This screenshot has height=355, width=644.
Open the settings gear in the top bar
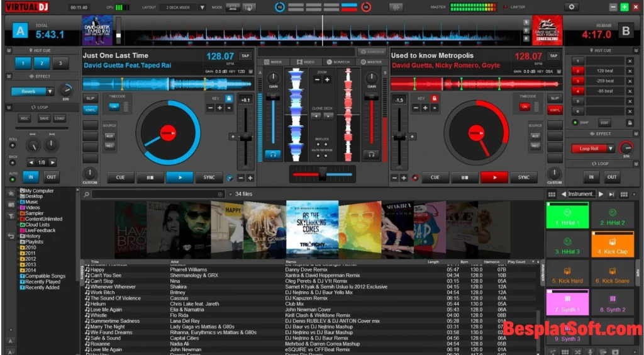[x=571, y=7]
